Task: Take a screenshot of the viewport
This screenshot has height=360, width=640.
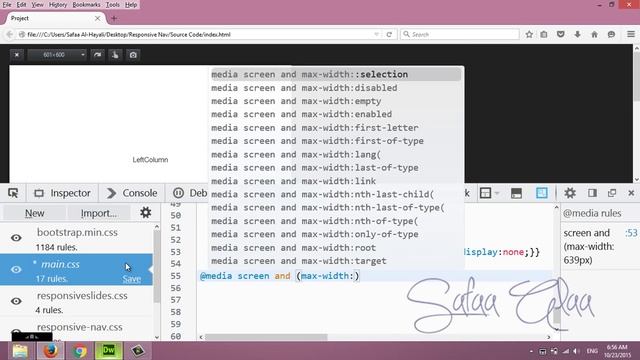Action: pos(133,55)
